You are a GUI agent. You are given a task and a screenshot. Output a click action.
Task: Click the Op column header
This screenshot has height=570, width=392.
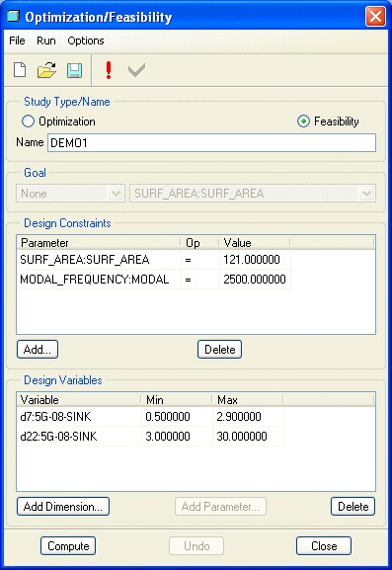pyautogui.click(x=199, y=243)
